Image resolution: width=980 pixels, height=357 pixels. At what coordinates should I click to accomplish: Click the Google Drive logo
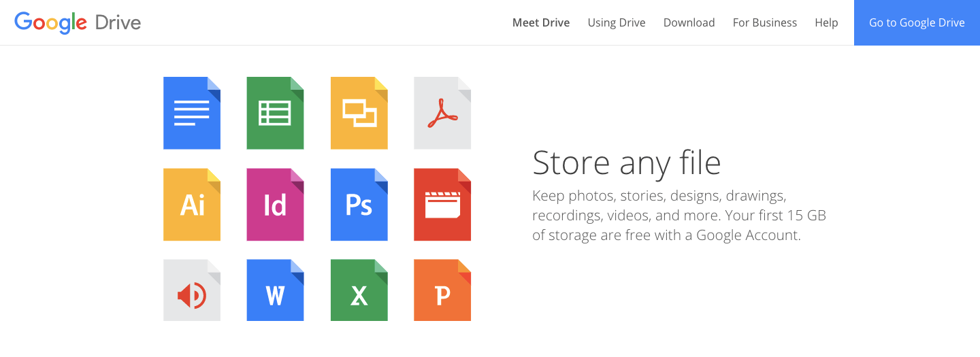coord(78,22)
